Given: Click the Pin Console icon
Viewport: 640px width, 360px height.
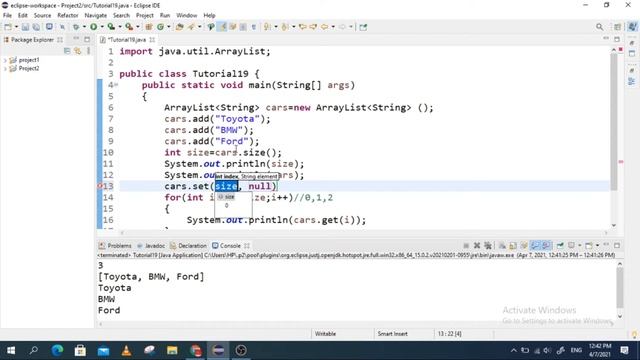Looking at the screenshot, I should click(x=560, y=245).
